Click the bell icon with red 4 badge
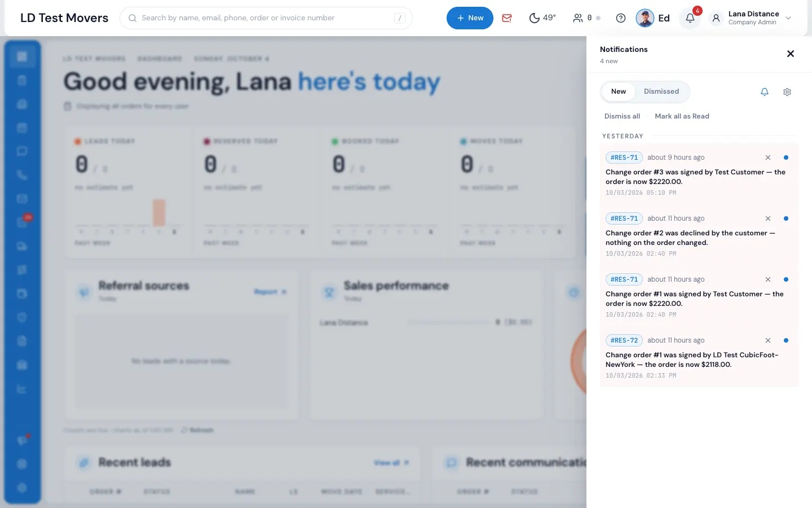Screen dimensions: 812x508 coord(690,18)
